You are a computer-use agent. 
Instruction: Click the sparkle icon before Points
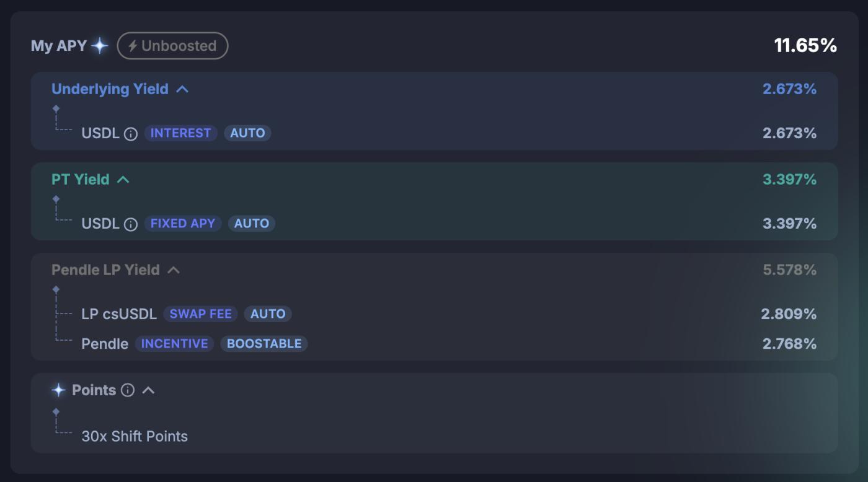(59, 390)
